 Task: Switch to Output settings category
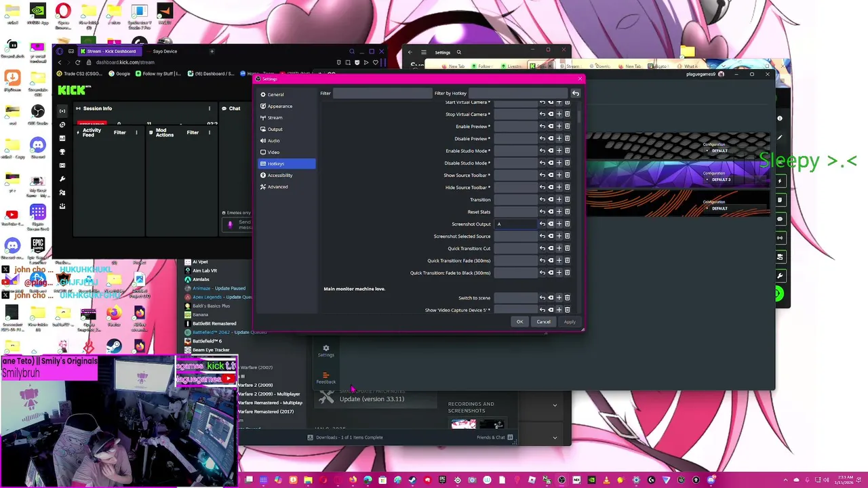[287, 129]
